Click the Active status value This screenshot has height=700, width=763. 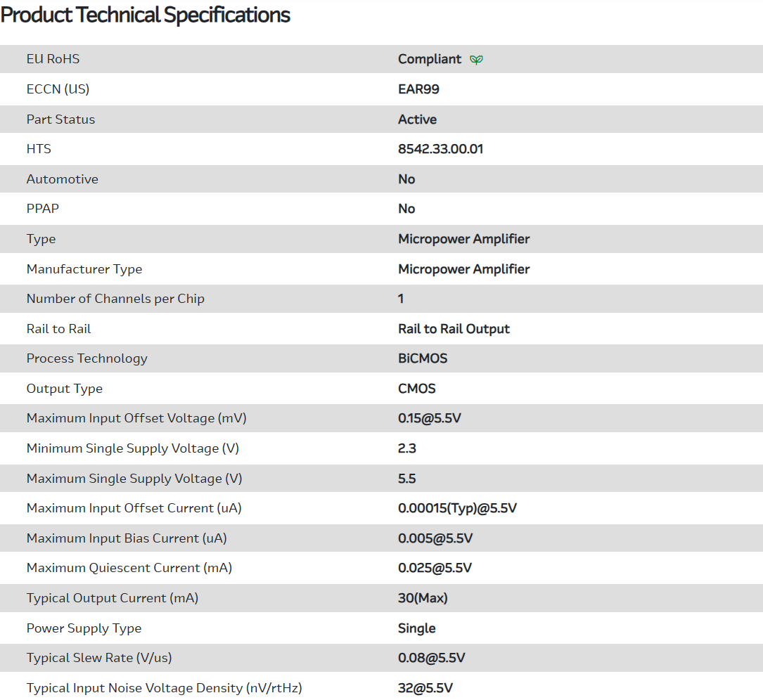point(417,119)
